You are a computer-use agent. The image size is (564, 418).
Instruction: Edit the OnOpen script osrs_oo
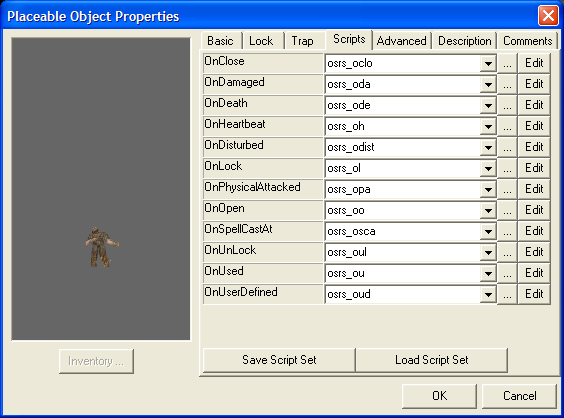[x=534, y=210]
